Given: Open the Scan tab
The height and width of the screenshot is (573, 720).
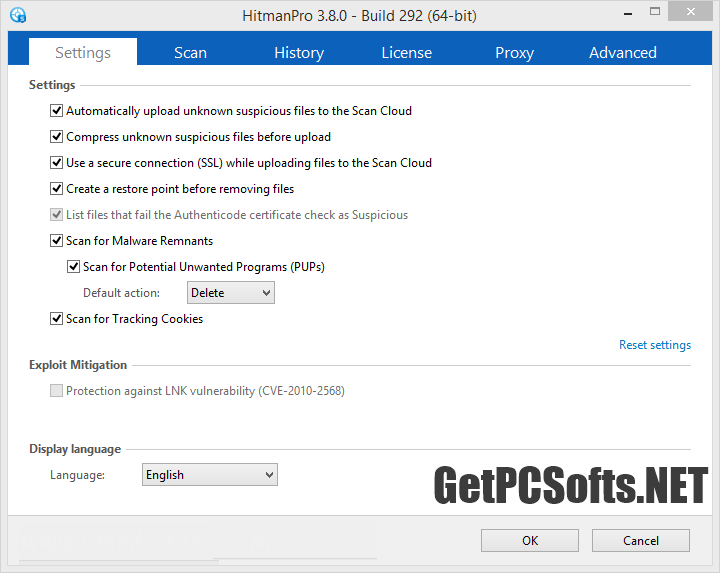Looking at the screenshot, I should tap(190, 52).
